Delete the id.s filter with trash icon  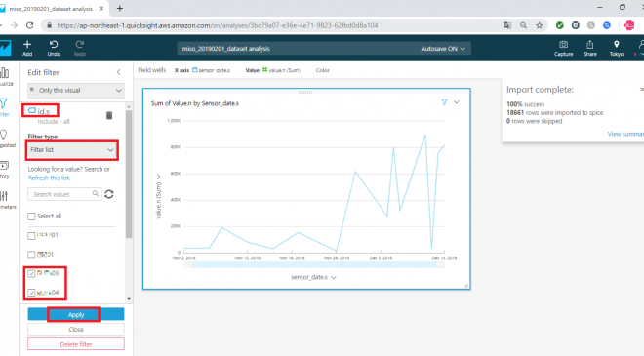(109, 115)
